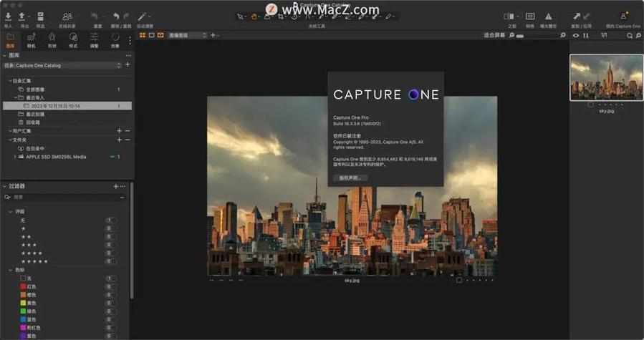
Task: Select the Trash (回收箱) item
Action: coord(33,122)
